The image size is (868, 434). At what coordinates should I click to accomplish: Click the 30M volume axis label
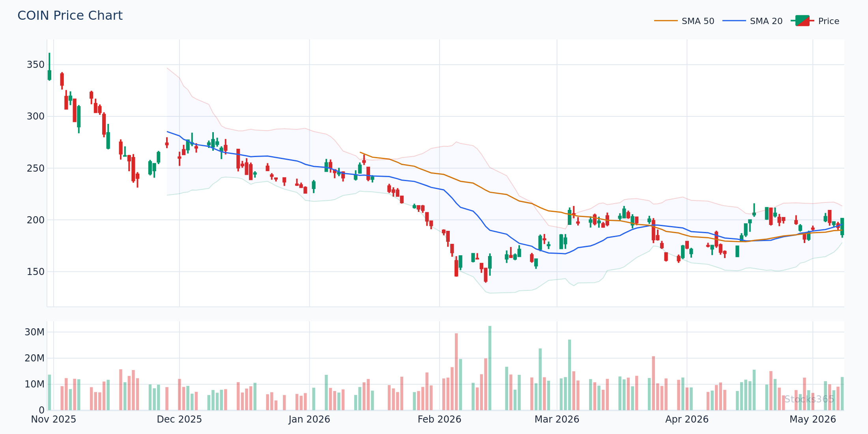click(35, 332)
